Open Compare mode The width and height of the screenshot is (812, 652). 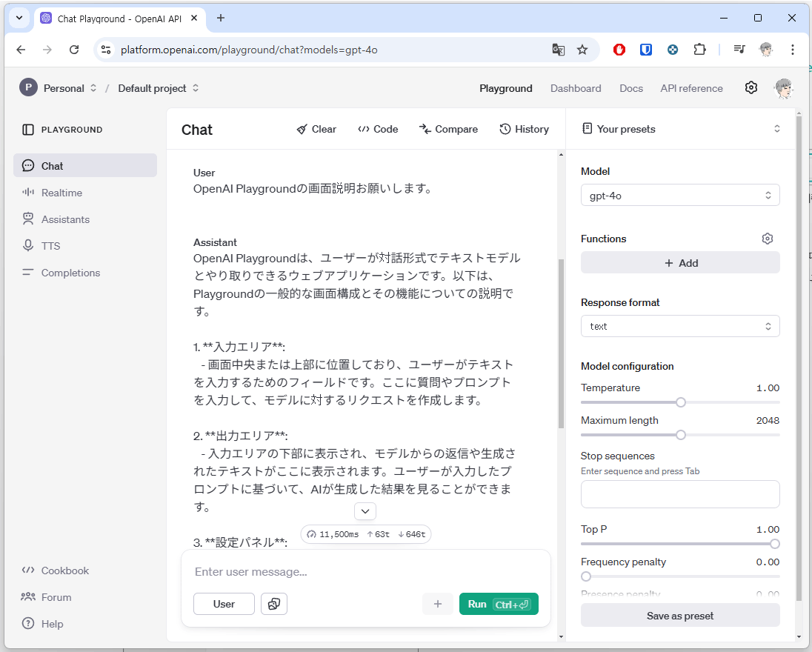coord(448,129)
